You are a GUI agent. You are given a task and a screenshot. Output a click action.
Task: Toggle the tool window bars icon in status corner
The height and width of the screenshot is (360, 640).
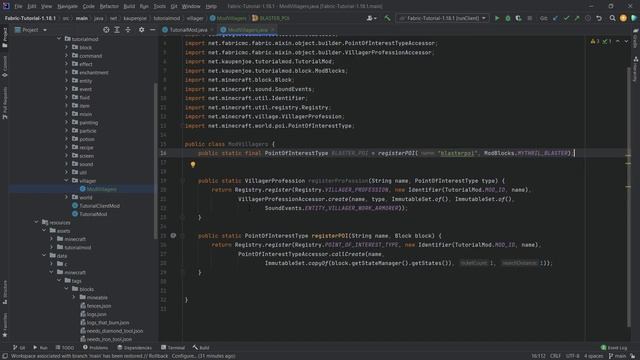click(4, 356)
